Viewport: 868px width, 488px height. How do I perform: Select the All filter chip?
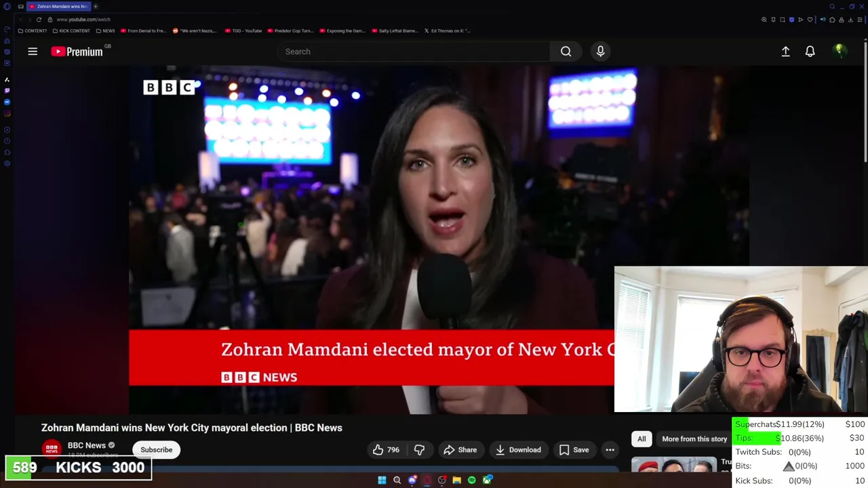(x=642, y=439)
